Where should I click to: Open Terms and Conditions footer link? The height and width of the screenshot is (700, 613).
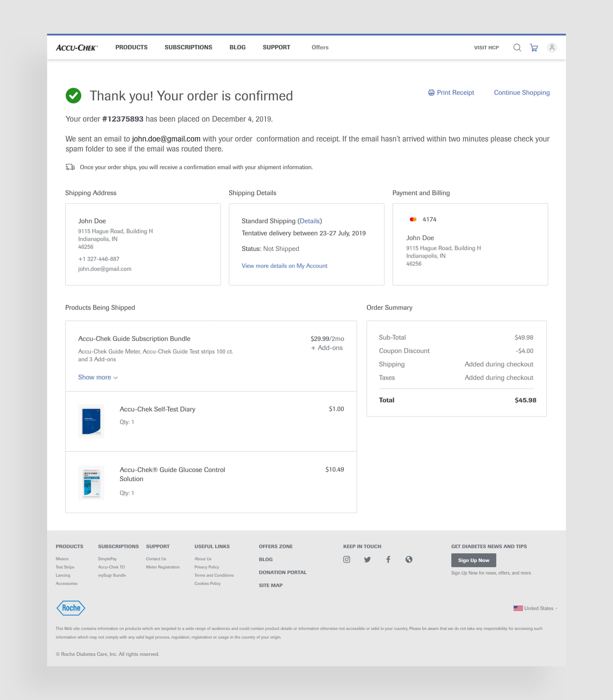point(214,575)
